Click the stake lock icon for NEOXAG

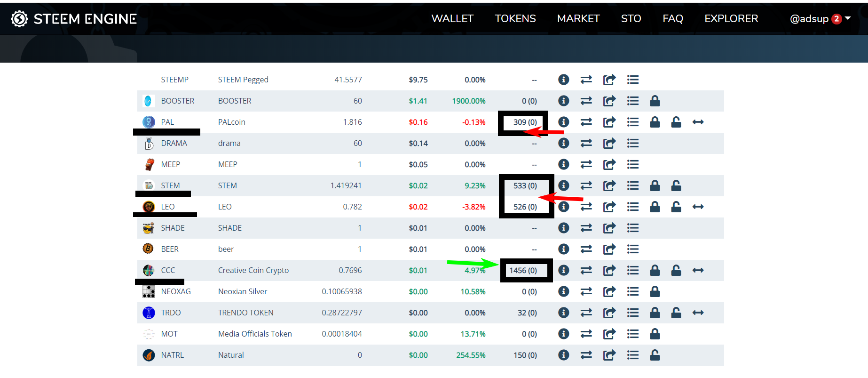[655, 291]
